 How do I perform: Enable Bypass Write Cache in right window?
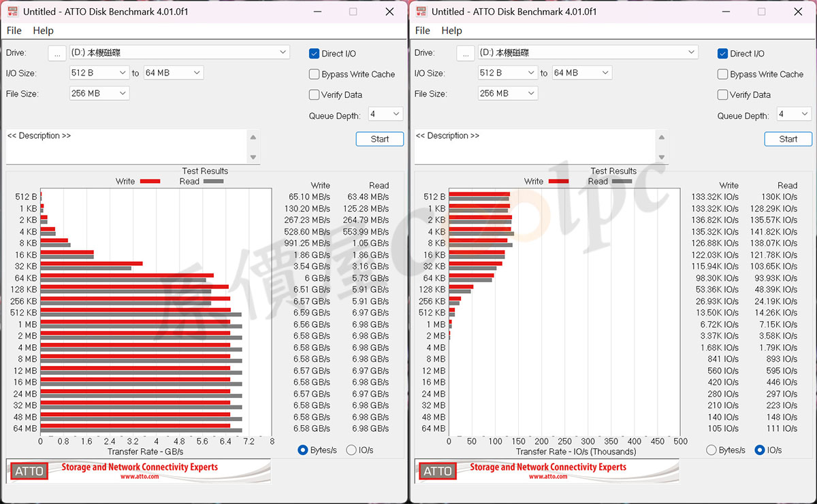coord(723,74)
